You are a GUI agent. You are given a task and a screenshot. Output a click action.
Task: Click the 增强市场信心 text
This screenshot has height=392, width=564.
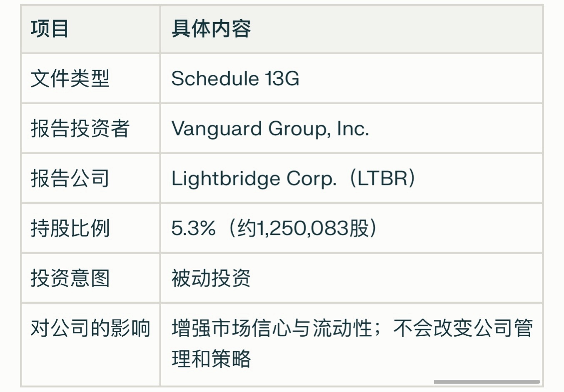(222, 328)
